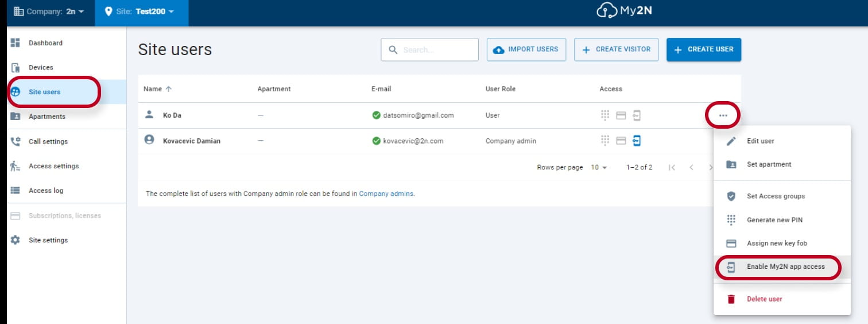Click into the Search field
The width and height of the screenshot is (868, 324).
tap(429, 50)
